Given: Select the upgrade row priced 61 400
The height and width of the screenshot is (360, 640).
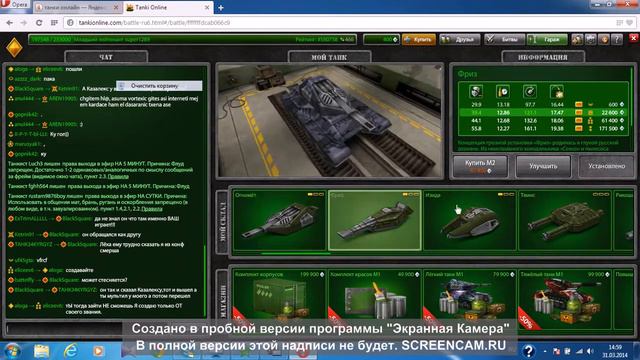Looking at the screenshot, I should pos(544,120).
